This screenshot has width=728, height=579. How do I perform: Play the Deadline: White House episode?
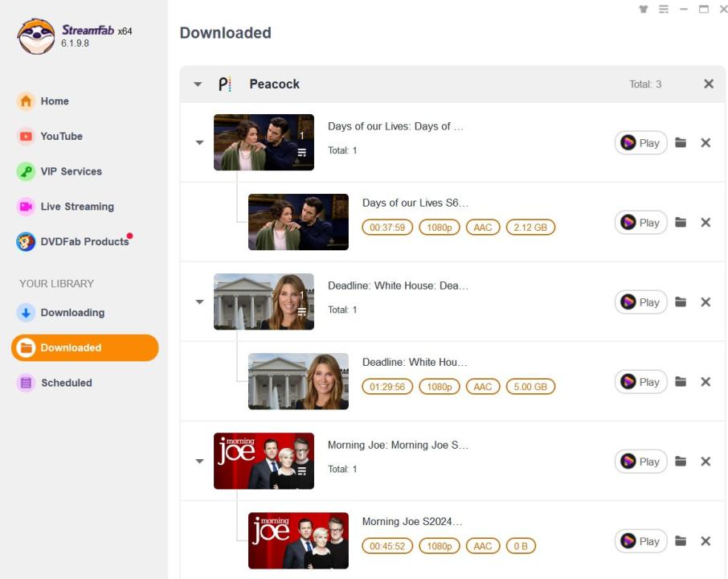pos(640,382)
